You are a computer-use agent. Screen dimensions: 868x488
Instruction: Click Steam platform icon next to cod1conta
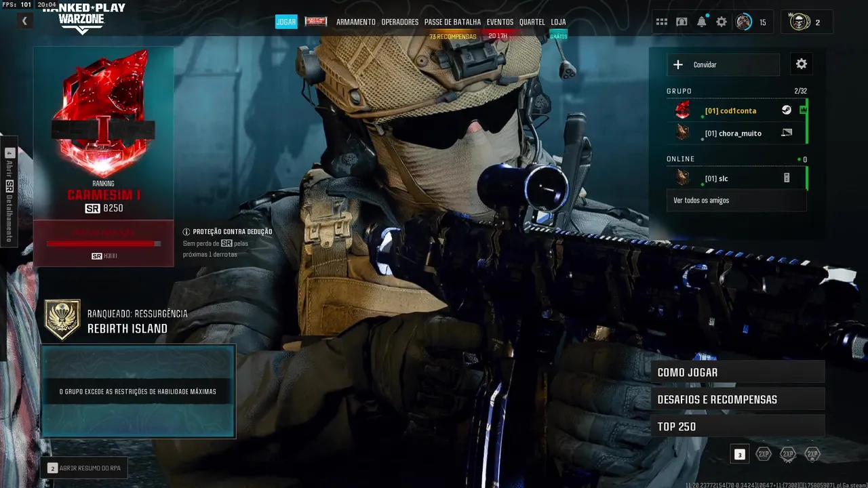pyautogui.click(x=786, y=110)
